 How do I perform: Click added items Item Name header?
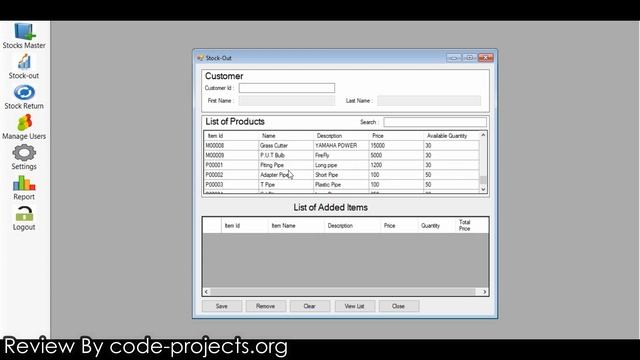pyautogui.click(x=296, y=225)
